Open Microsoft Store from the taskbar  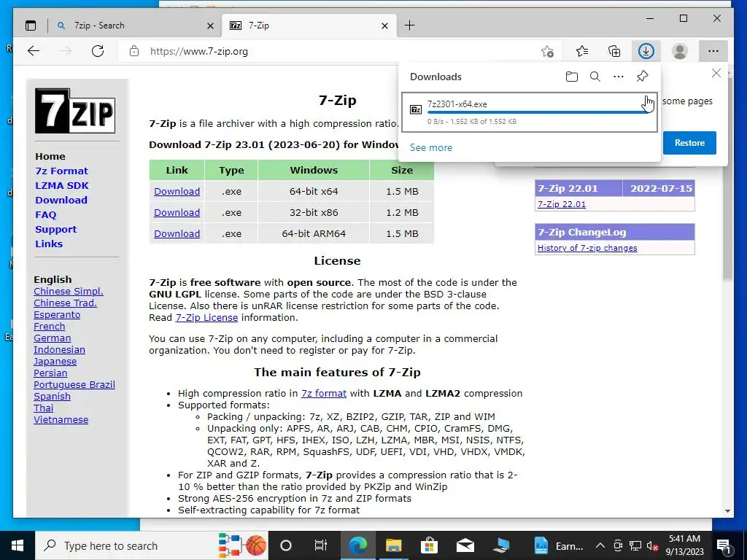tap(429, 545)
